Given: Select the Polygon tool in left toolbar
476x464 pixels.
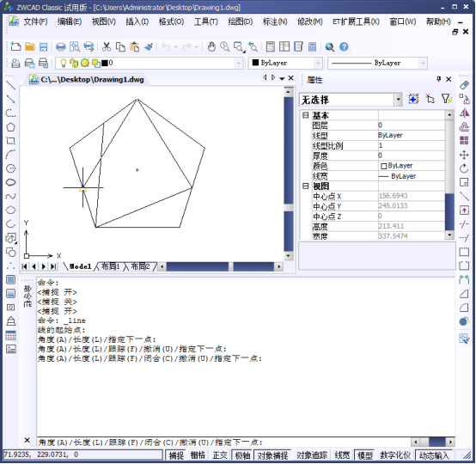Looking at the screenshot, I should pos(10,127).
